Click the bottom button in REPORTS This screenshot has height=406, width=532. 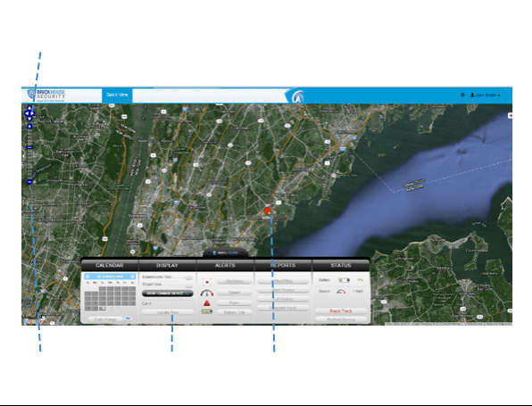click(283, 308)
